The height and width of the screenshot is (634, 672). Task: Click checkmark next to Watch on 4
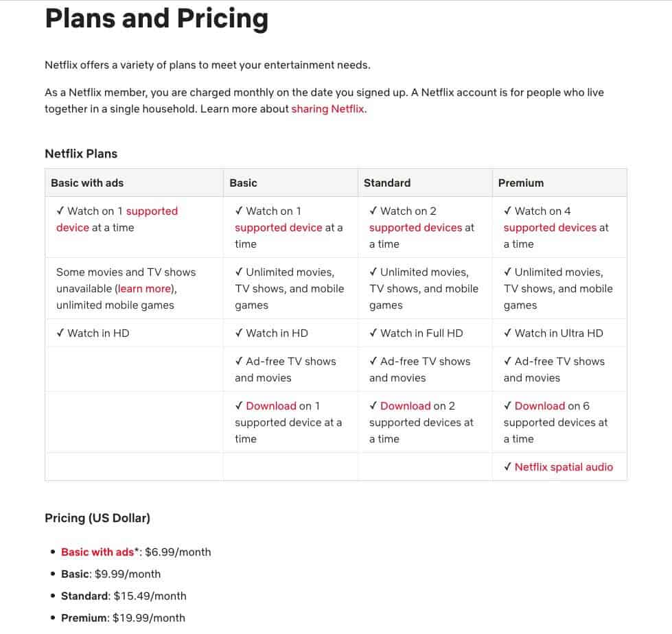click(x=507, y=211)
